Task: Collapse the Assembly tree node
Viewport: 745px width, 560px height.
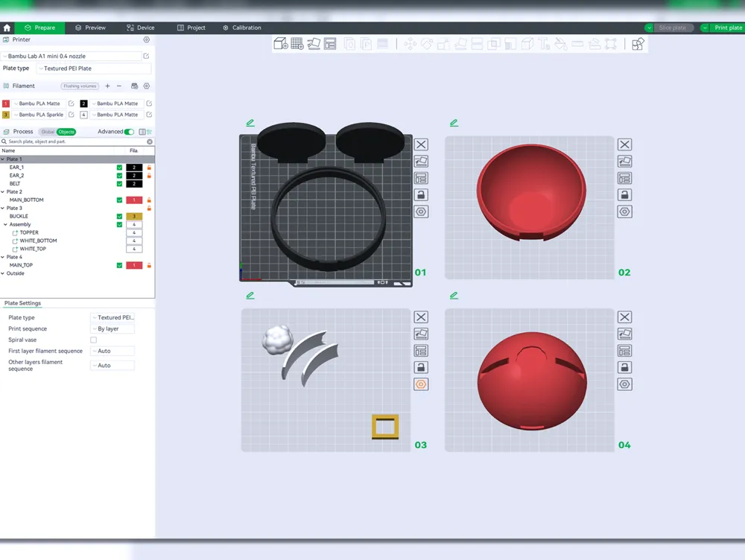Action: (6, 224)
